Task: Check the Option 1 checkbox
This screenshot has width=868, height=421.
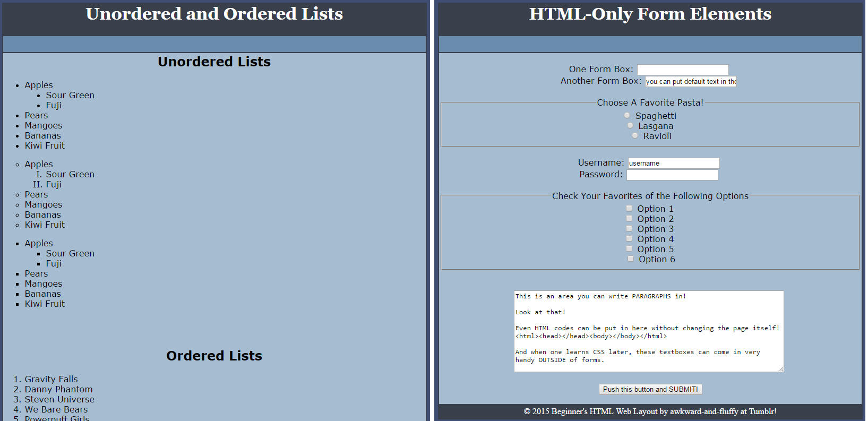Action: pos(629,208)
